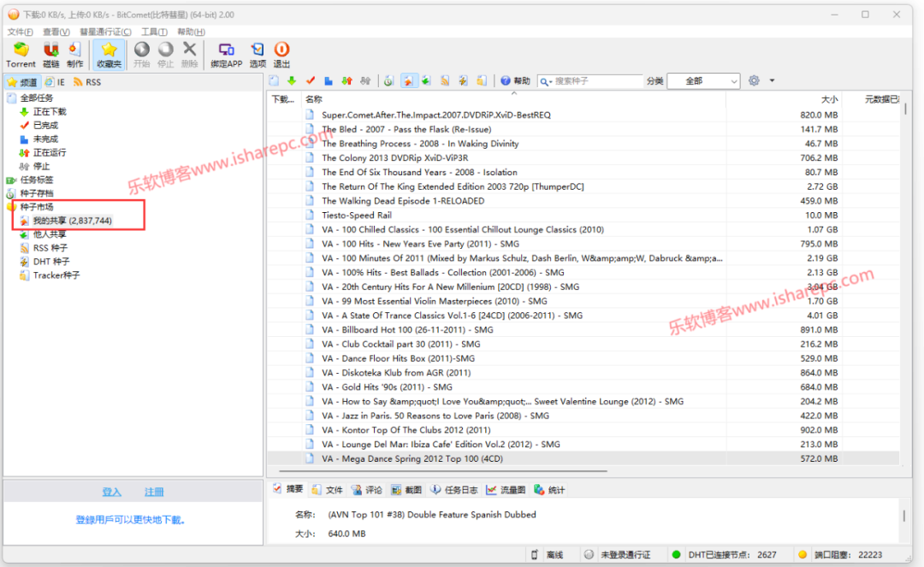Switch to the 频道 sidebar tab
Viewport: 924px width, 567px height.
22,82
